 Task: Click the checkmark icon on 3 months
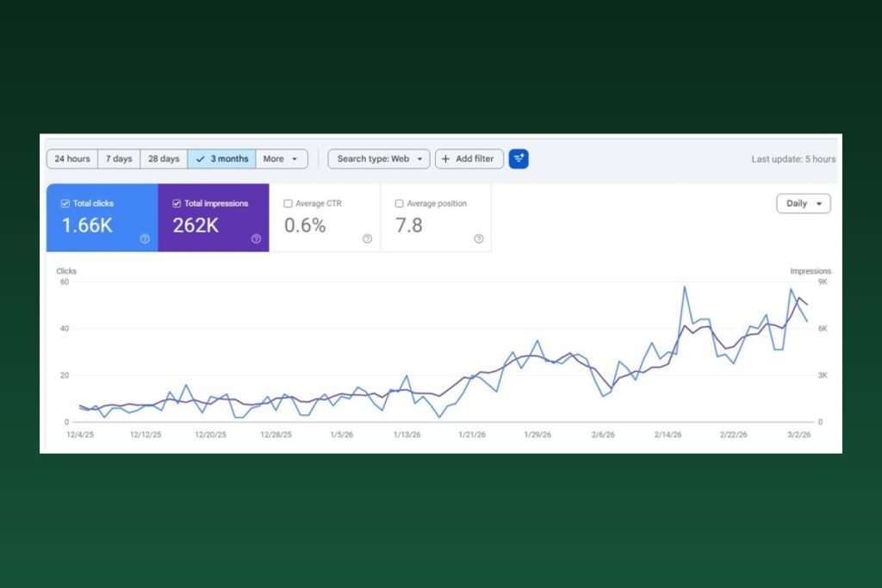pos(200,159)
